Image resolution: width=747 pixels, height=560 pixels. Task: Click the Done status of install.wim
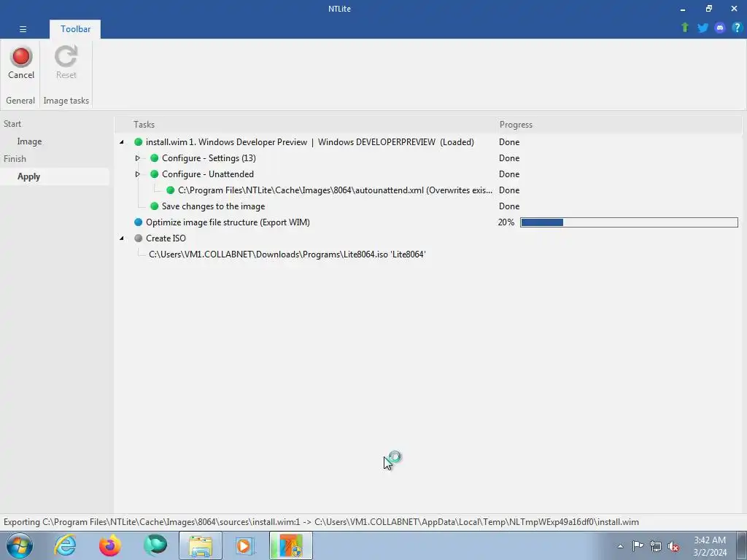(508, 142)
